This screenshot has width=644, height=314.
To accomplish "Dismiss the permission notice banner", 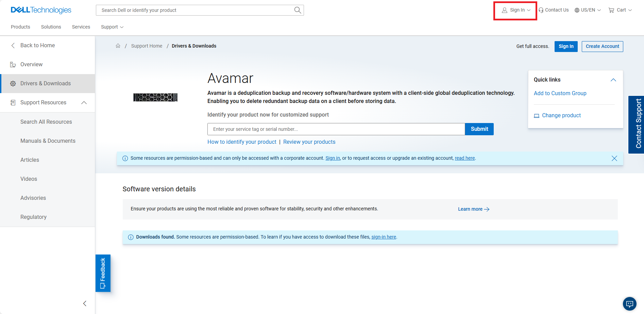I will [614, 158].
